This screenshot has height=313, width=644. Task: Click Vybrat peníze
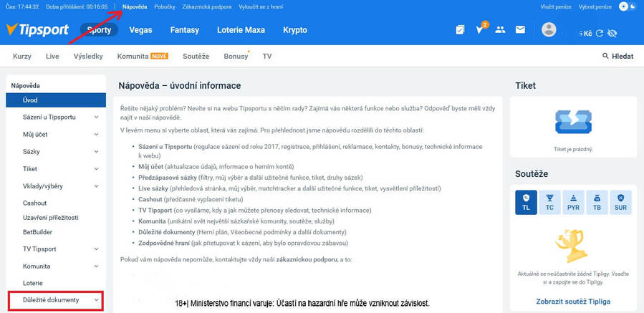[x=595, y=7]
